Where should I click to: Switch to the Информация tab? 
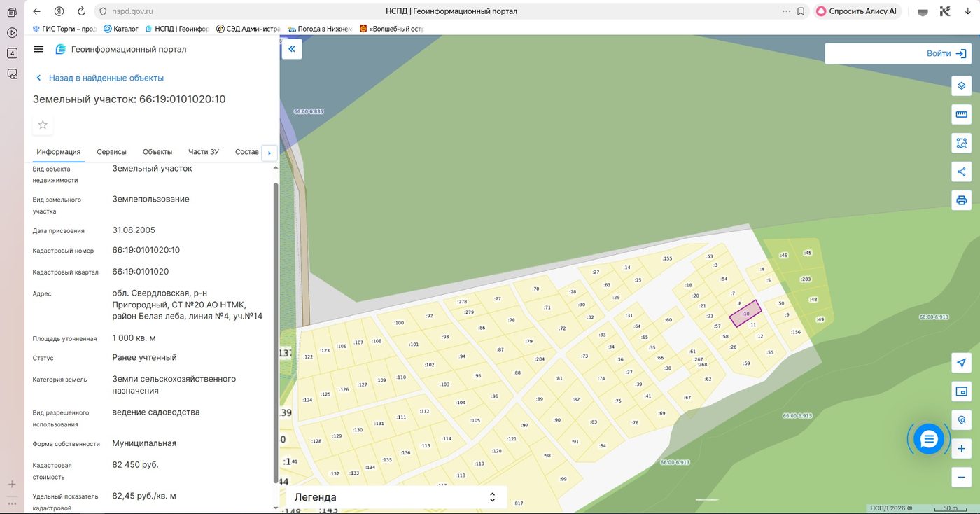tap(59, 152)
